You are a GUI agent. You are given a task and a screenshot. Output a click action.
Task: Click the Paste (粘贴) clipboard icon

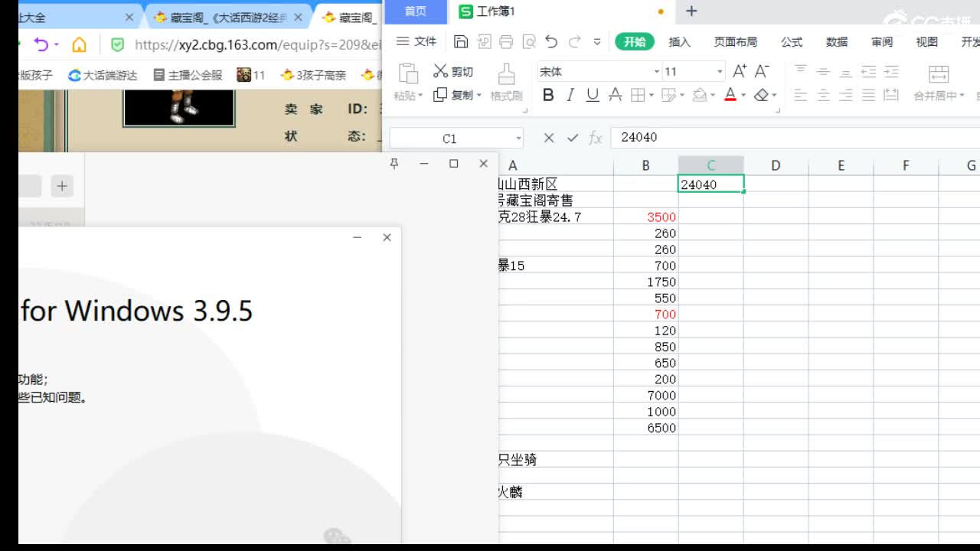tap(408, 74)
